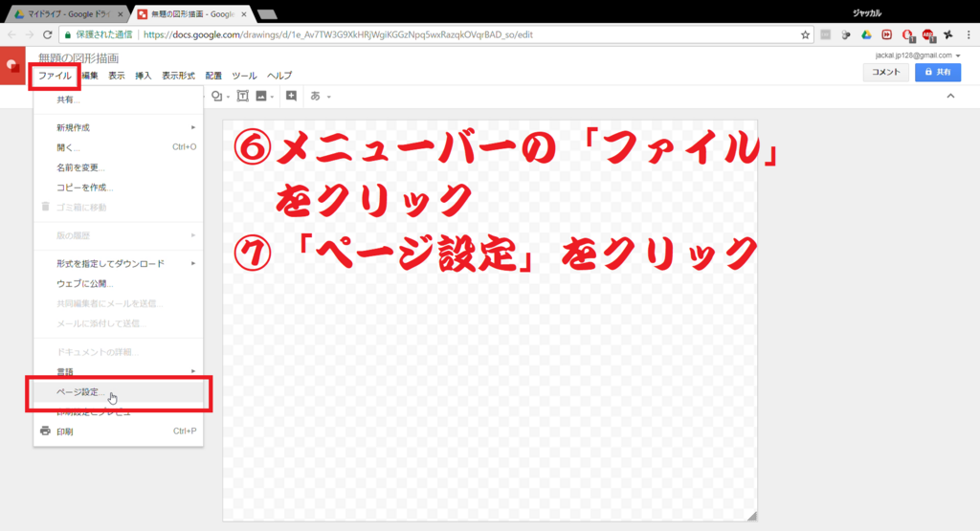This screenshot has height=531, width=980.
Task: Click the printer icon beside 印刷
Action: [45, 431]
